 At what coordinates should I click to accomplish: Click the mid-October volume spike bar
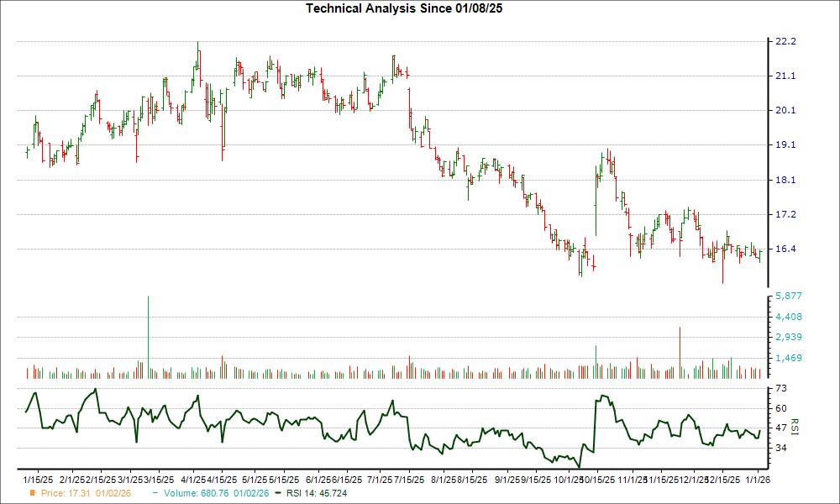tap(596, 361)
